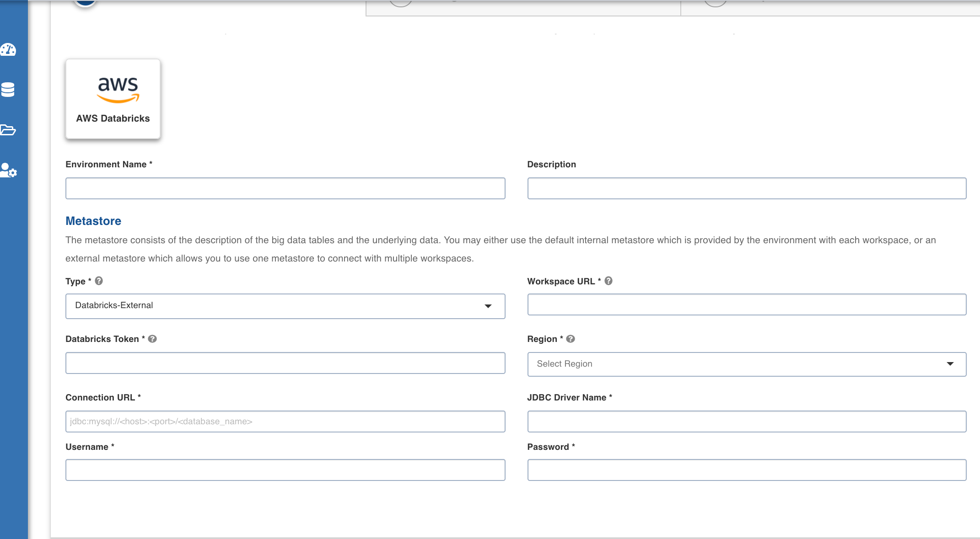Viewport: 980px width, 539px height.
Task: Open the database stack icon in sidebar
Action: (8, 90)
